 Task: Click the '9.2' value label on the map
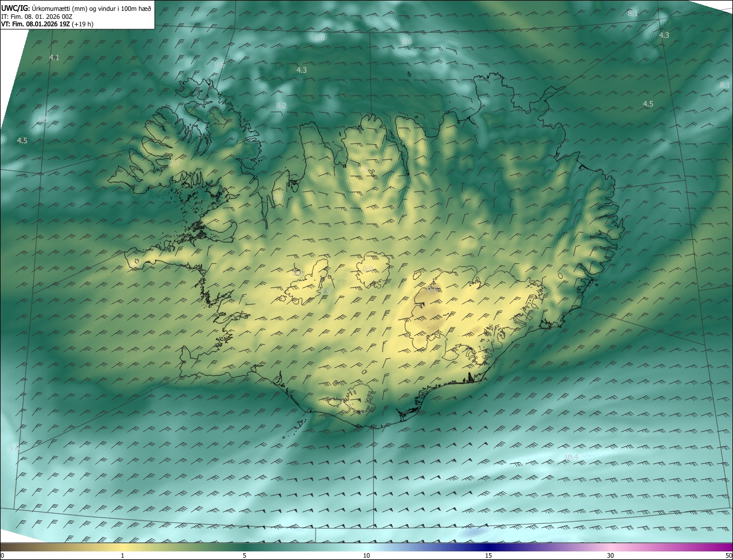[14, 447]
